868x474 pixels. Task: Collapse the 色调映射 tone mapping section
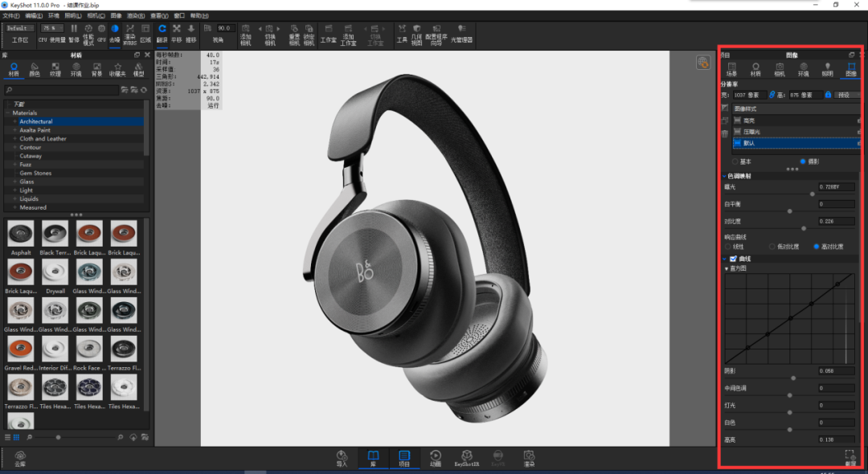pos(724,176)
